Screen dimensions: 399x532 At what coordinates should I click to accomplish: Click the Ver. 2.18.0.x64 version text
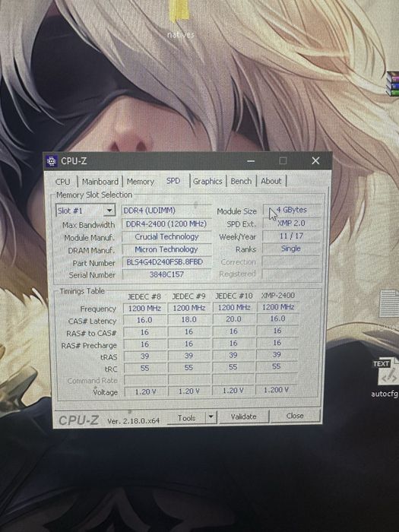133,421
